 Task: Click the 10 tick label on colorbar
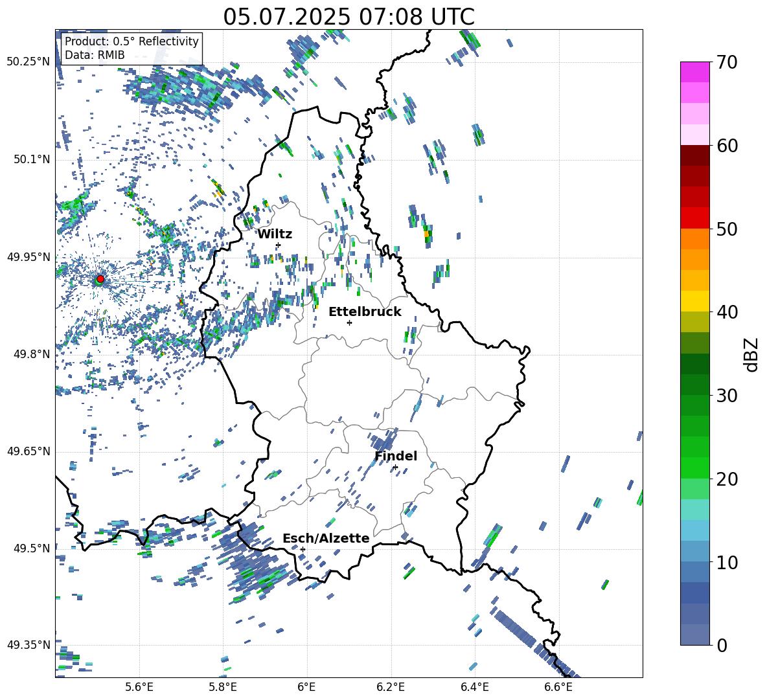726,562
